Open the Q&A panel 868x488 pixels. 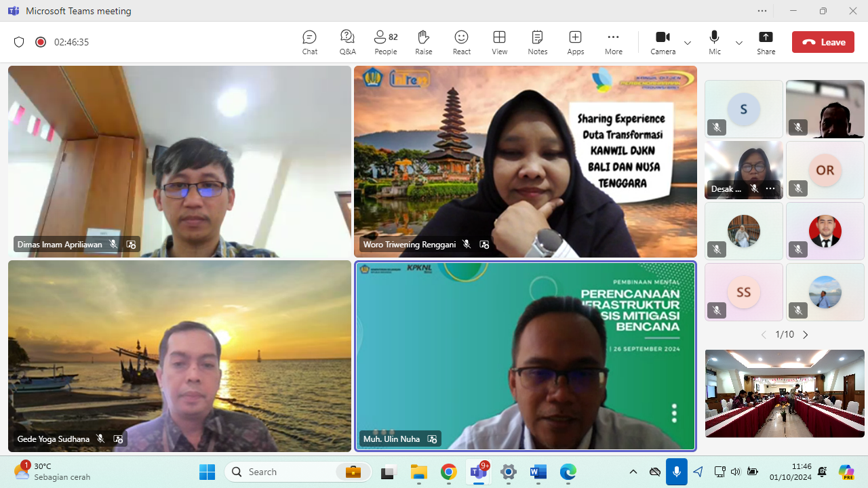(347, 42)
